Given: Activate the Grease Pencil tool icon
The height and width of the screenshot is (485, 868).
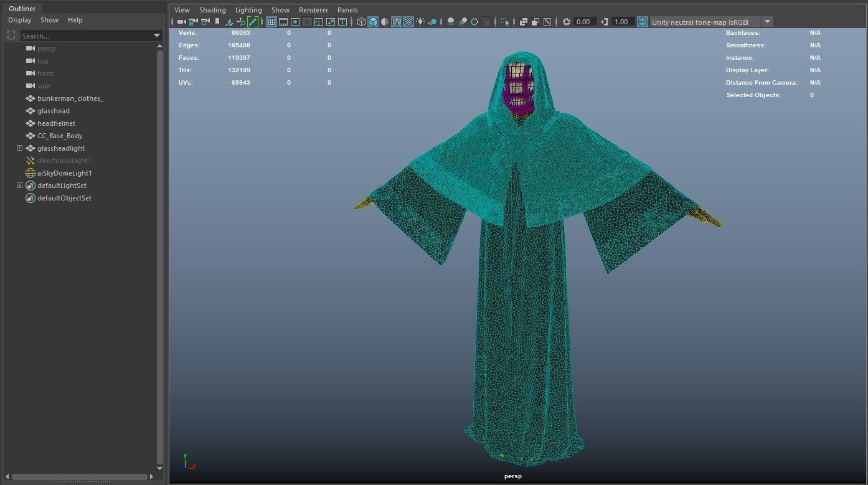Looking at the screenshot, I should point(253,22).
